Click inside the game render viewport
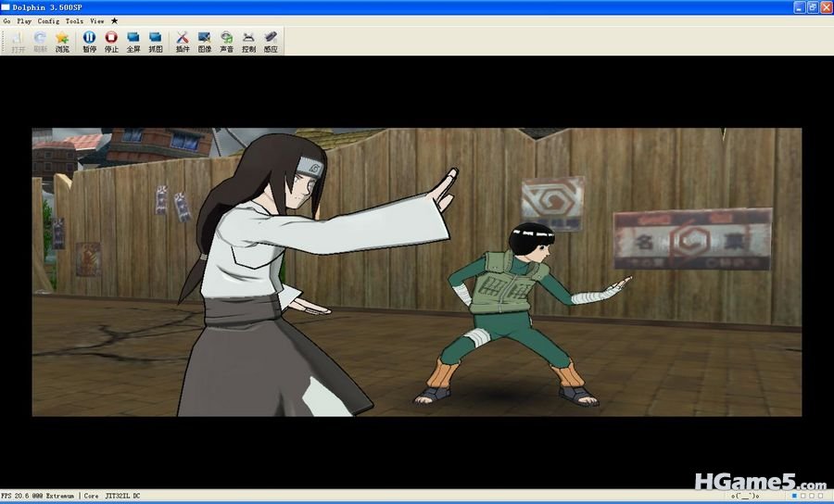 [416, 271]
